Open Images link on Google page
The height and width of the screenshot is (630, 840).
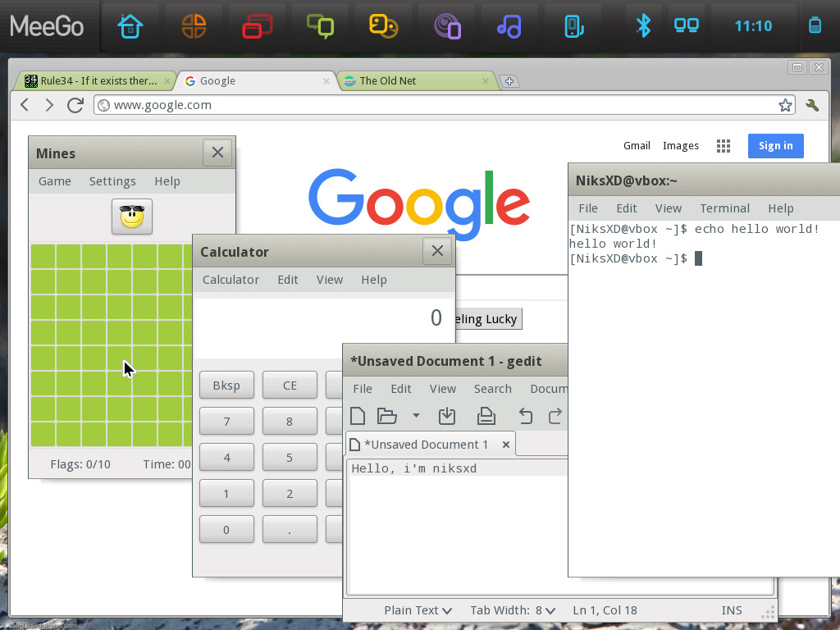(x=680, y=146)
